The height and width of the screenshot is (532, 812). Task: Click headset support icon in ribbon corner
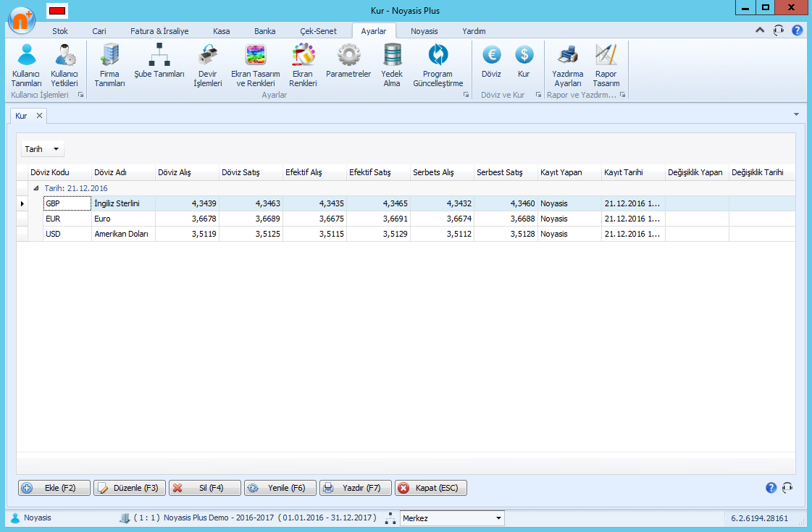click(x=779, y=30)
